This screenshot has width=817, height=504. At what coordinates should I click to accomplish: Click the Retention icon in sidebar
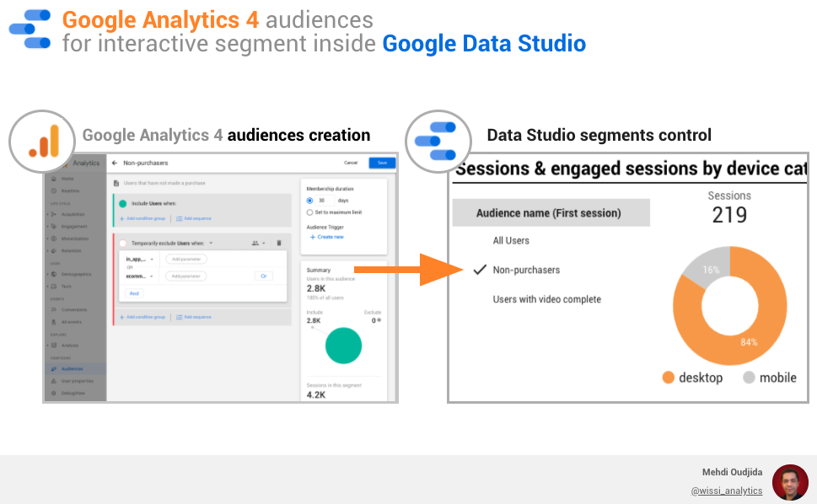(54, 250)
